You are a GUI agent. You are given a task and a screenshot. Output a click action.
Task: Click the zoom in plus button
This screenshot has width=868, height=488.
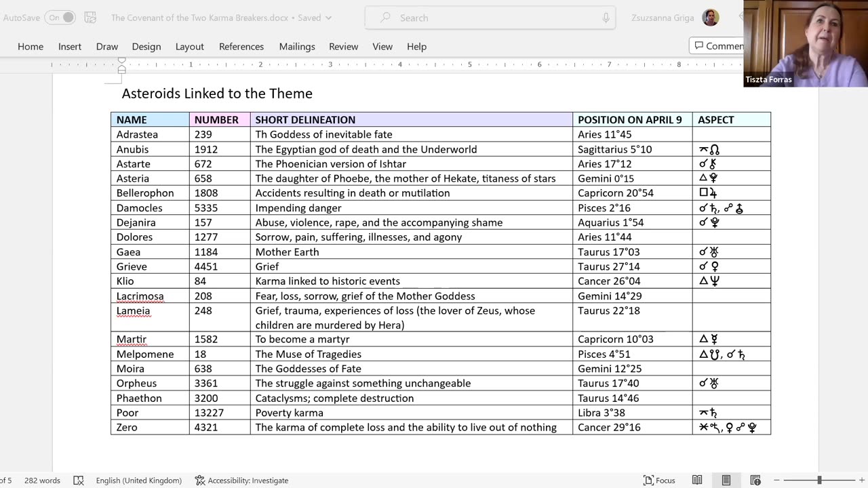coord(861,481)
